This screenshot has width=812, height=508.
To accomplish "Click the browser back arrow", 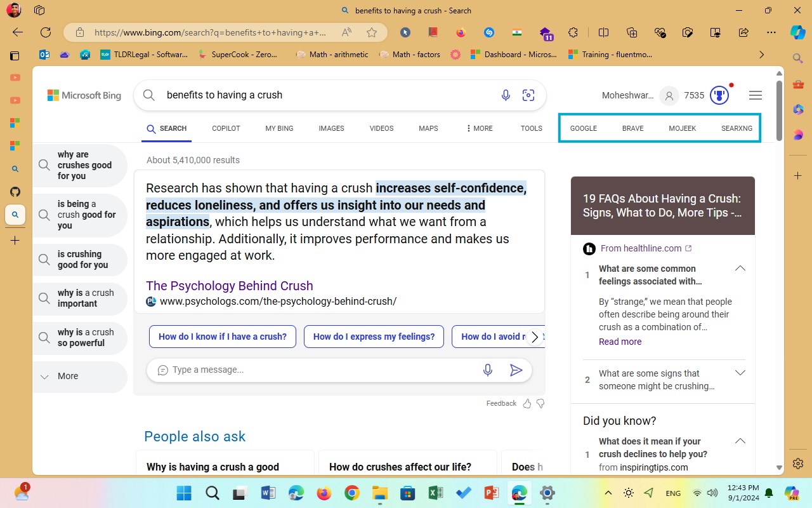I will click(x=18, y=32).
